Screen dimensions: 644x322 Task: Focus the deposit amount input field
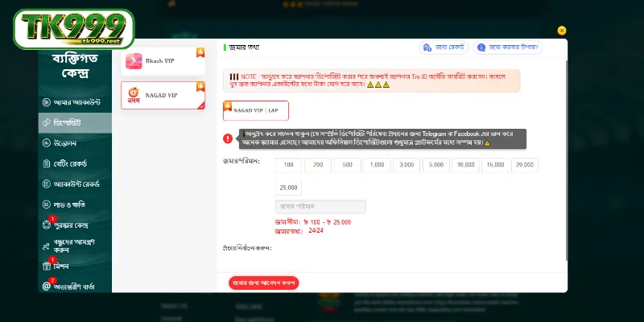click(320, 207)
